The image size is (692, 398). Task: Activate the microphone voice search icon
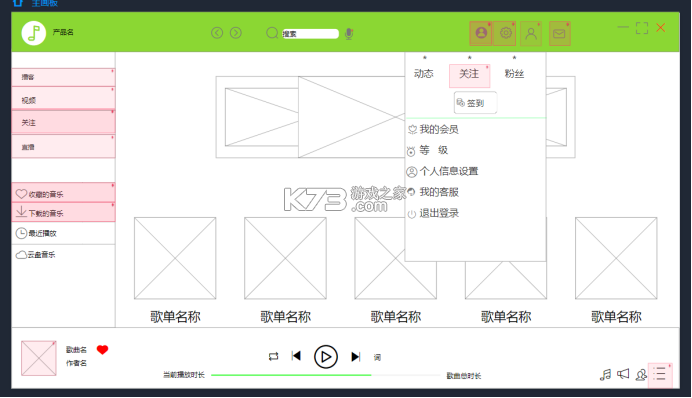coord(349,34)
